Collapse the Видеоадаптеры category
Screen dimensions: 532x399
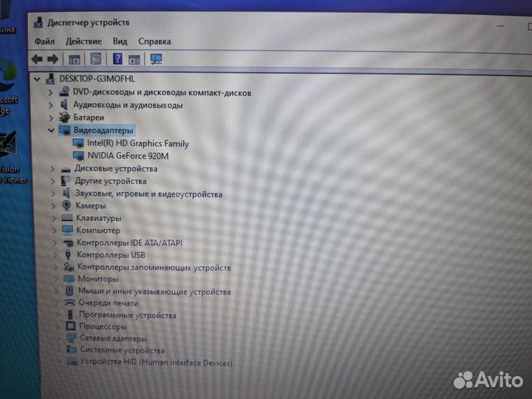[x=51, y=130]
